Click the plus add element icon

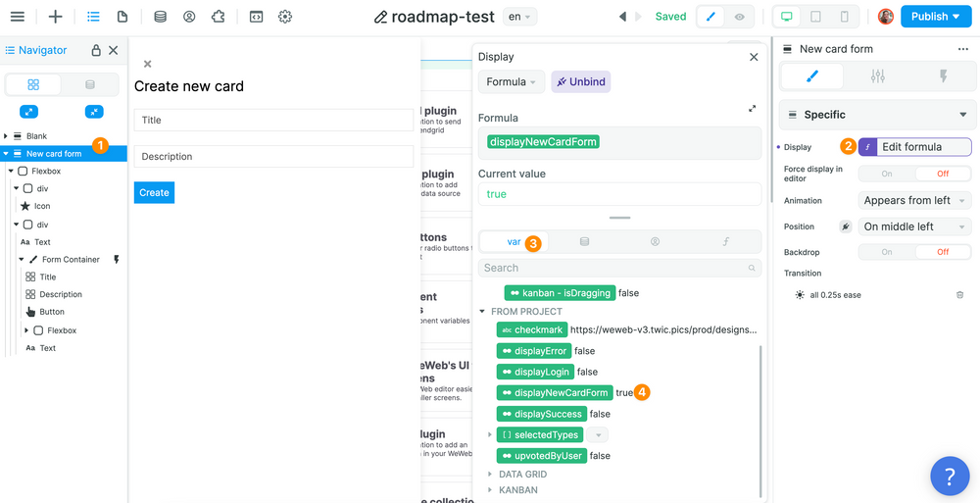coord(55,17)
